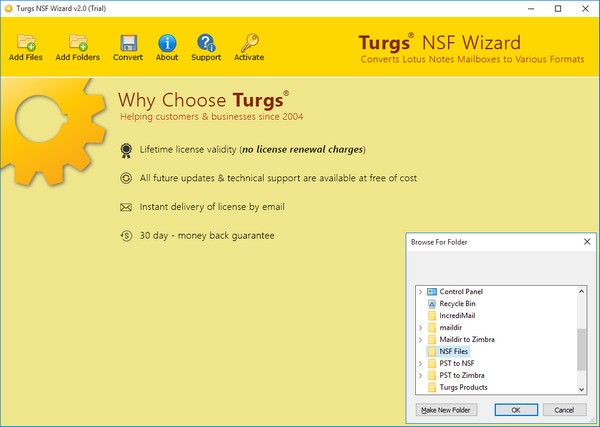Screen dimensions: 600x427
Task: Click the Turgs Products folder icon
Action: click(432, 387)
